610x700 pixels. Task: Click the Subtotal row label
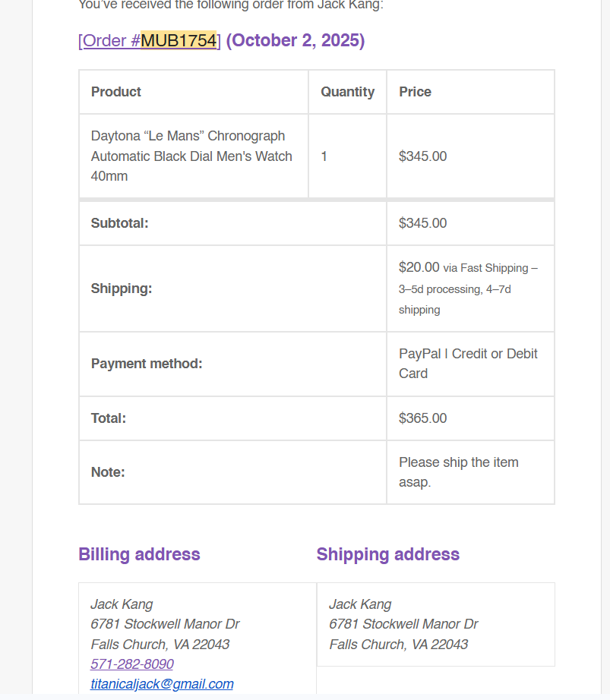click(119, 223)
